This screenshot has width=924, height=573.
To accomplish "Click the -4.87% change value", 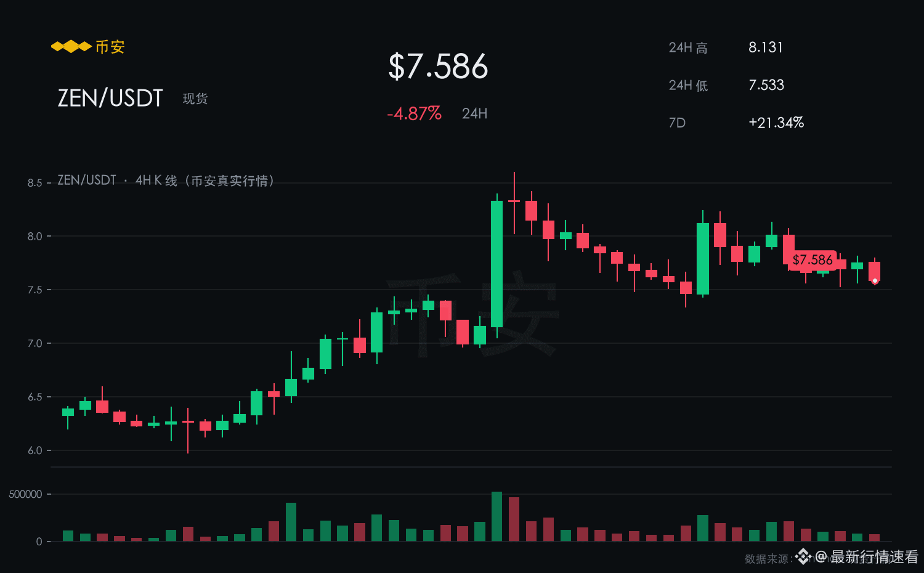I will (414, 114).
